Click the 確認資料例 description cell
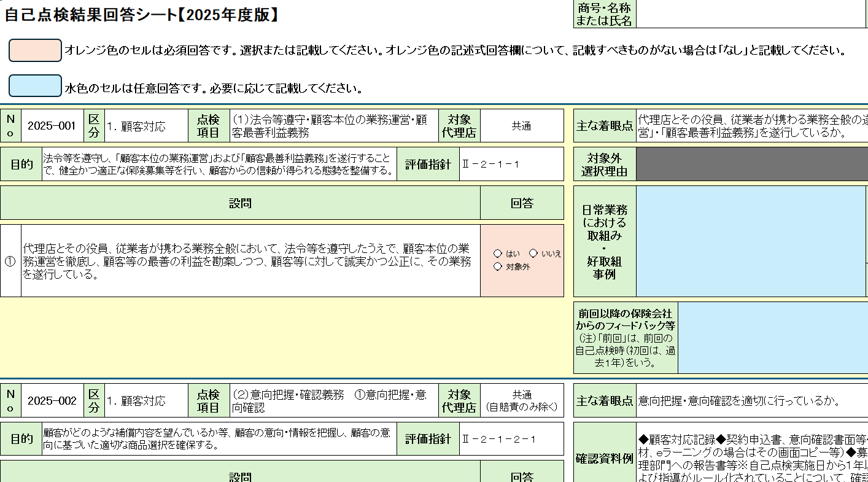 tap(751, 457)
